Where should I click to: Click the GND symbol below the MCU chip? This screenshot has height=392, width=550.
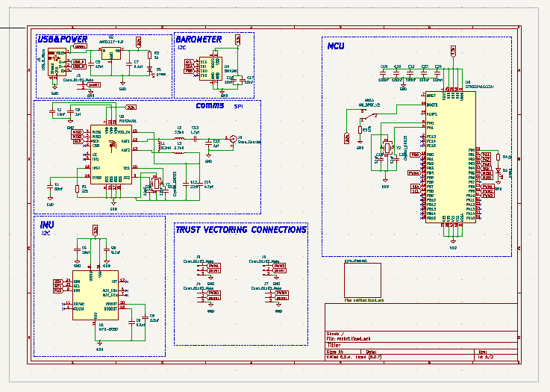coord(453,242)
